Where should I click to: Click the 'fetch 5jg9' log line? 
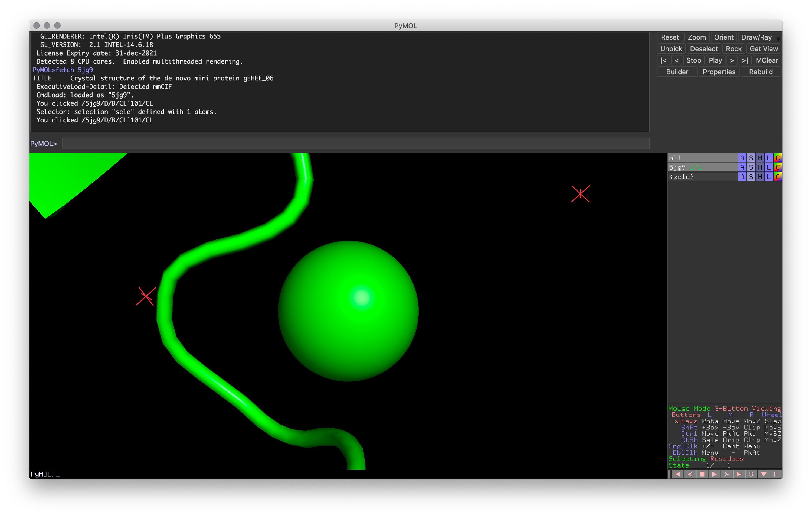coord(63,70)
